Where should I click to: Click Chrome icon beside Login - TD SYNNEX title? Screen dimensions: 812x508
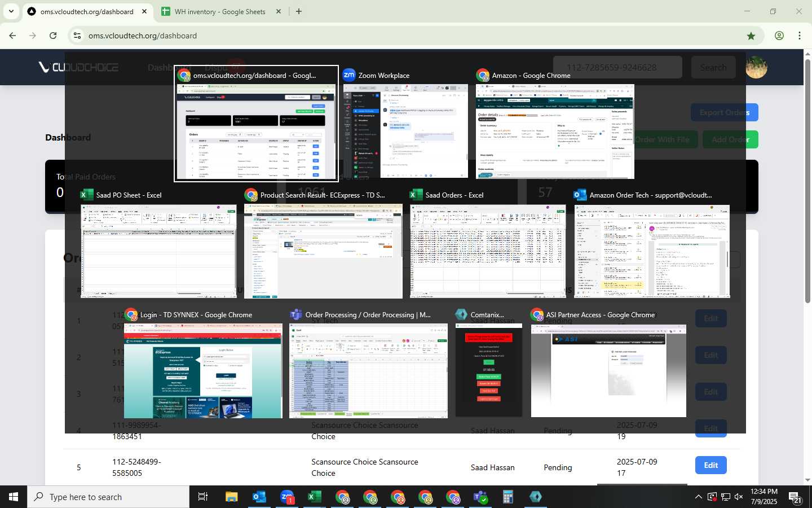[x=131, y=314]
